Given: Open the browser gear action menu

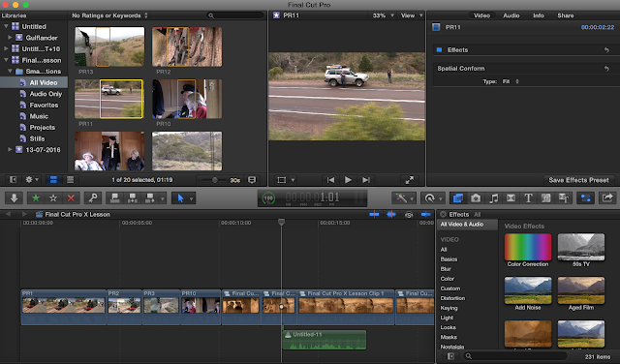Looking at the screenshot, I should coord(31,180).
